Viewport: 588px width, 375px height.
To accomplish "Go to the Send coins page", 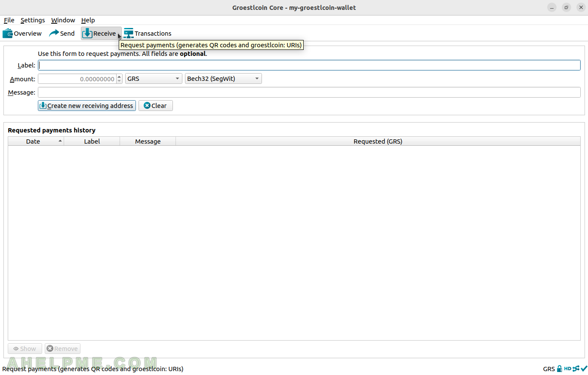I will (62, 34).
